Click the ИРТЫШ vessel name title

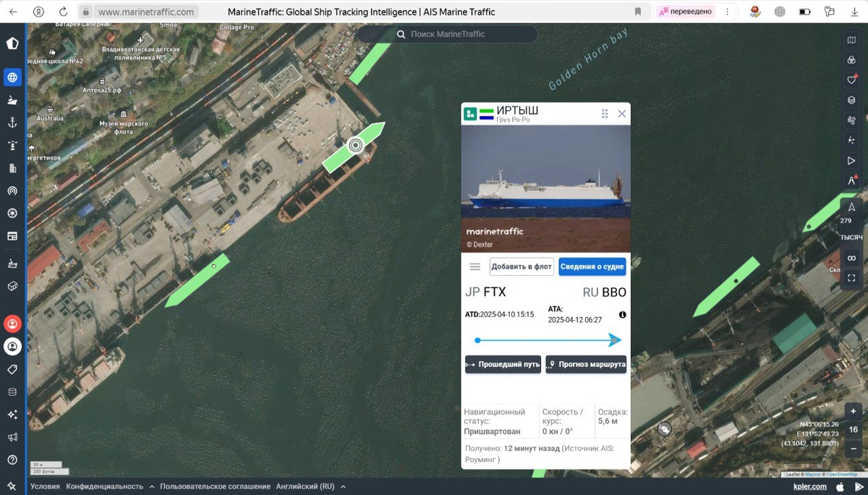517,110
